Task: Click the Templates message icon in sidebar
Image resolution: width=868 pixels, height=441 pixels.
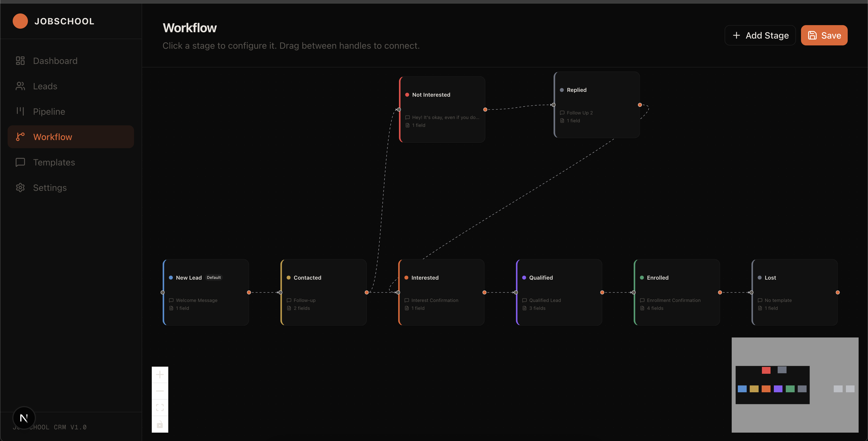Action: click(x=20, y=162)
